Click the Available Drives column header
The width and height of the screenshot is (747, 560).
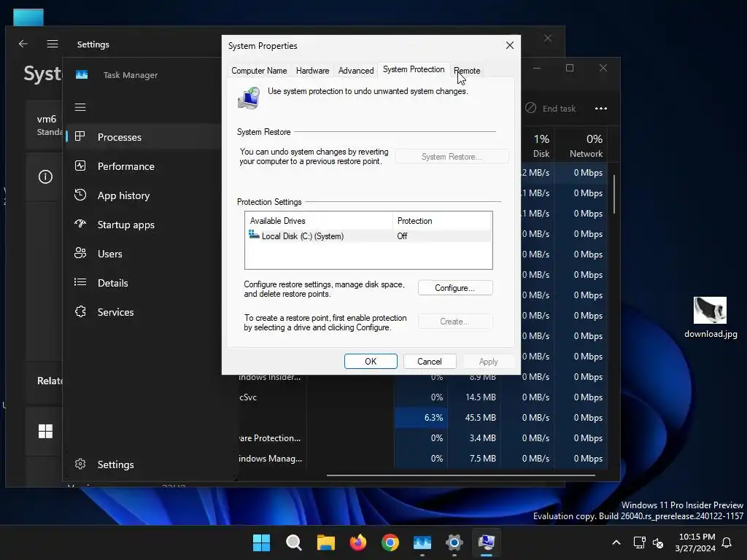(x=318, y=221)
